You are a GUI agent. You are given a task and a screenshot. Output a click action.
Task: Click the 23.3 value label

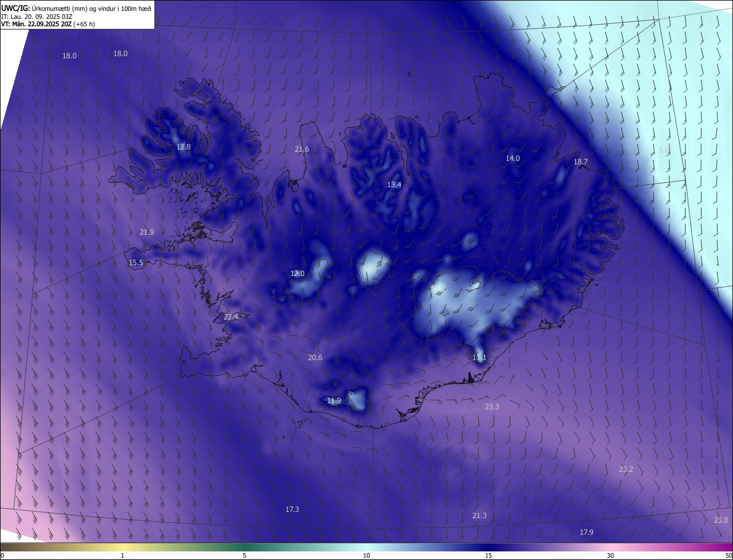coord(492,407)
